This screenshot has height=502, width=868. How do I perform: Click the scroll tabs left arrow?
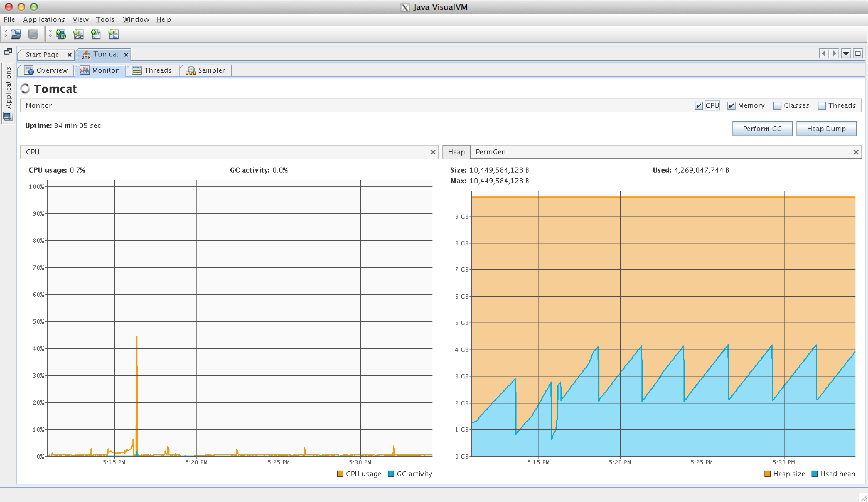tap(824, 53)
